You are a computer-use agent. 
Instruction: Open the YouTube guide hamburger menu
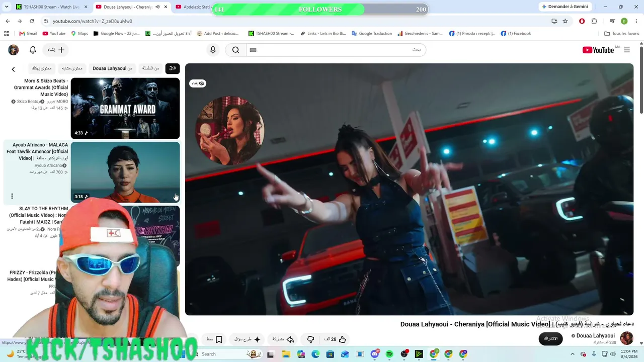click(x=627, y=50)
